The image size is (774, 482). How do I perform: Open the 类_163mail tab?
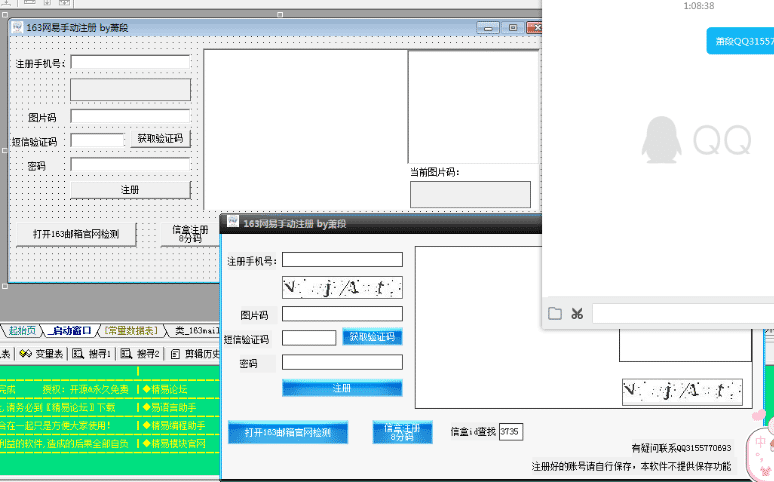(x=196, y=330)
